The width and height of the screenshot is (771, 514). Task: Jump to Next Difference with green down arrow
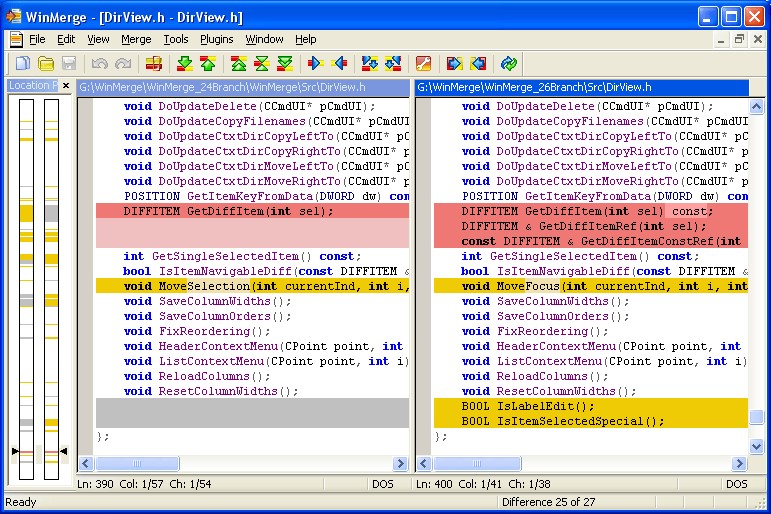[x=184, y=64]
